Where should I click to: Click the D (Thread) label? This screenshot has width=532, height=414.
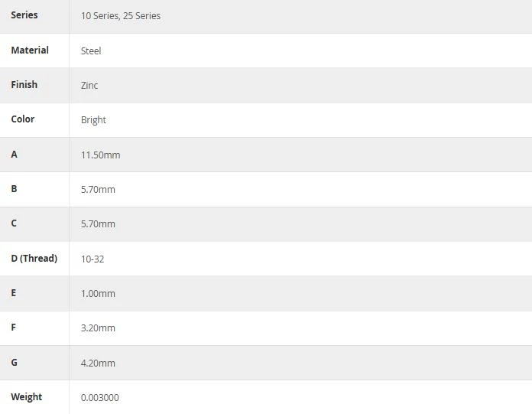(x=34, y=259)
